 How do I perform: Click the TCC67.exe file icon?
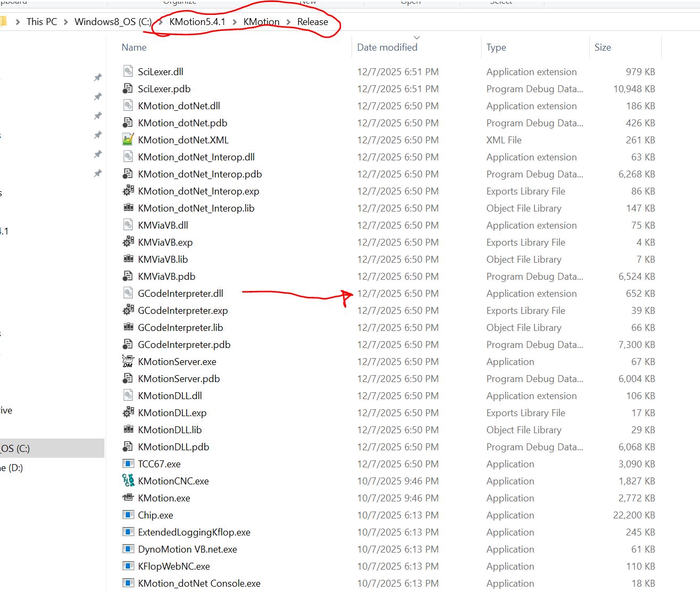pyautogui.click(x=128, y=464)
